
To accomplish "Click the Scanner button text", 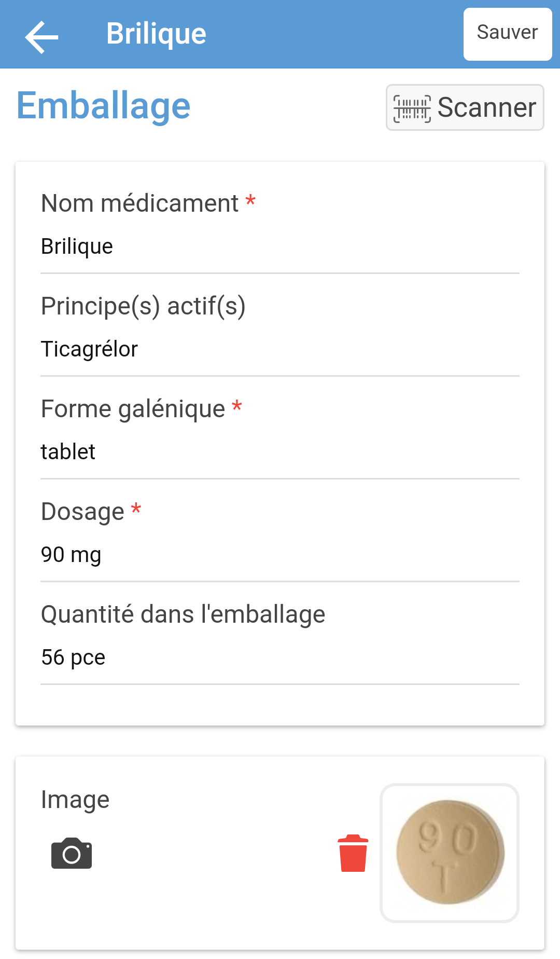I will tap(486, 108).
